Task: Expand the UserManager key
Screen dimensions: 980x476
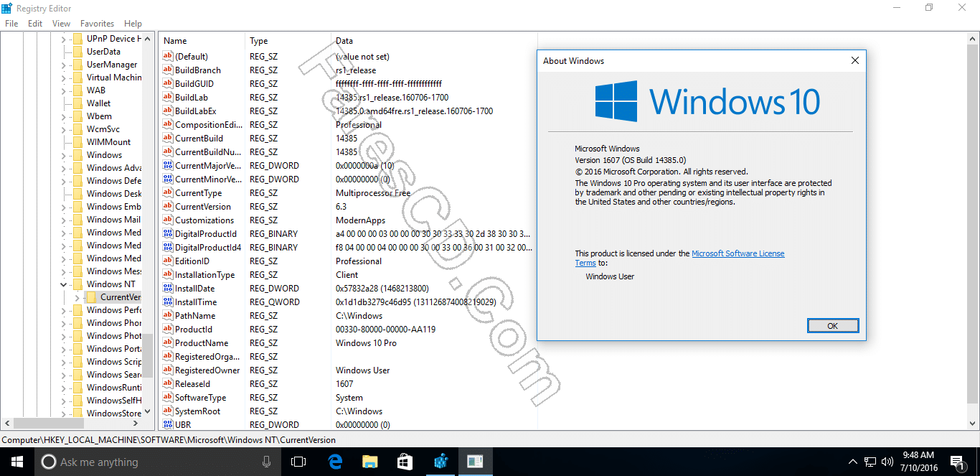Action: [x=63, y=65]
